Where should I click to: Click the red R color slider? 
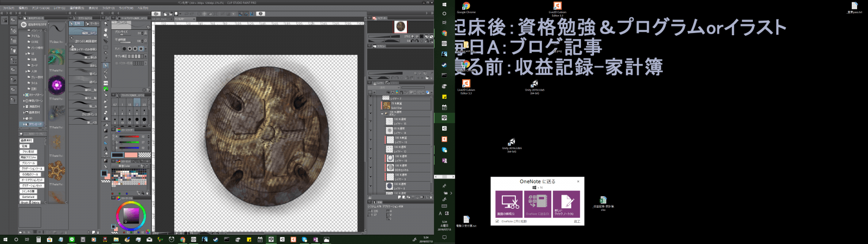pos(129,137)
